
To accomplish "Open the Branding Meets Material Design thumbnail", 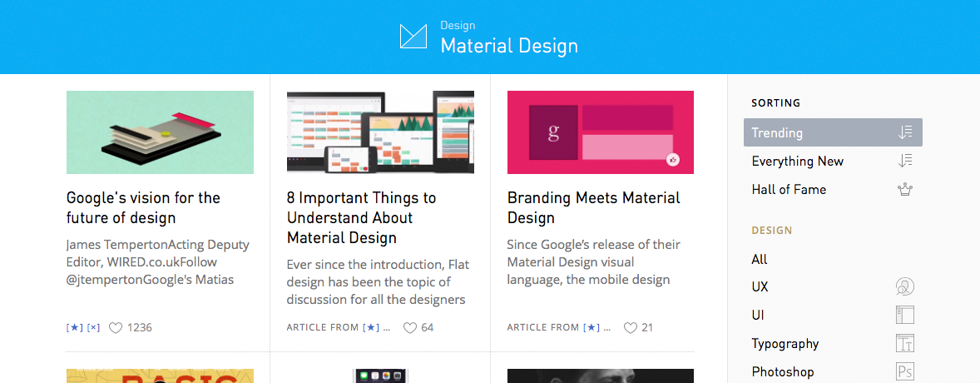I will click(600, 132).
